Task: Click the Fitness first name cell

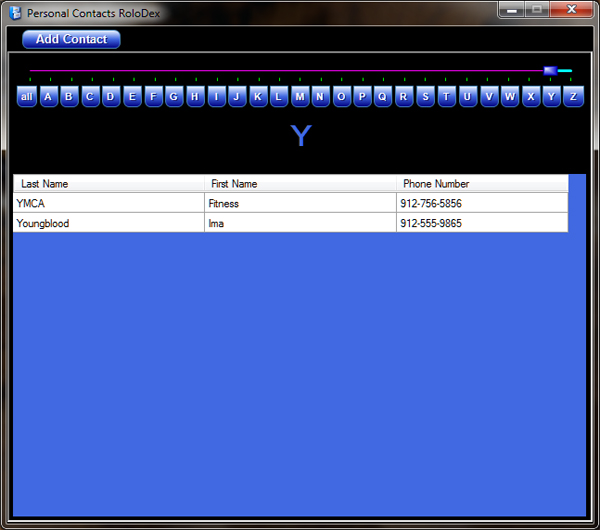Action: 300,203
